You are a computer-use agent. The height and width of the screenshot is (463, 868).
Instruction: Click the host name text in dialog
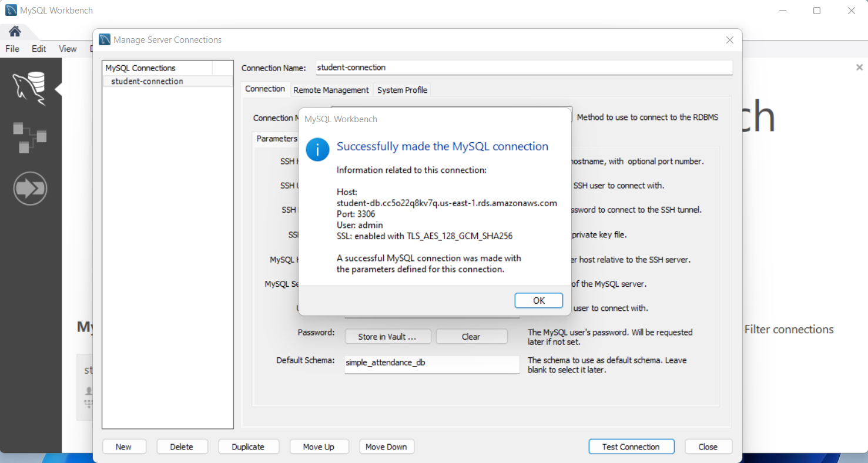point(447,203)
